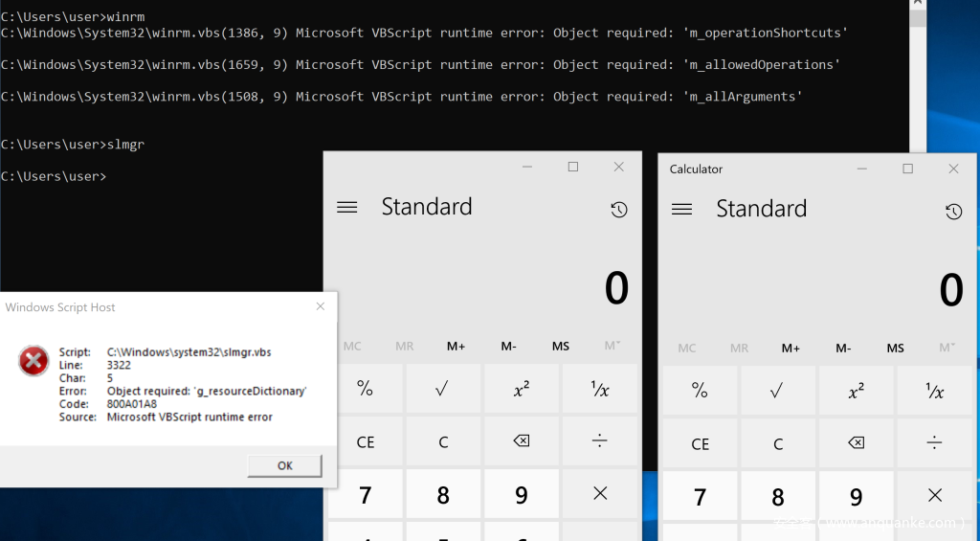Screen dimensions: 980x541
Task: Click M+ memory button on left calculator
Action: (x=456, y=346)
